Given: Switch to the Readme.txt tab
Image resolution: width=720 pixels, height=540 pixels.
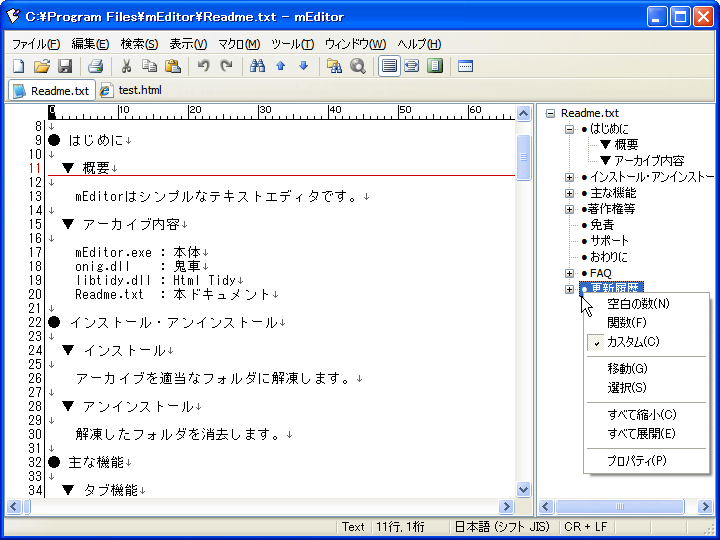Looking at the screenshot, I should [52, 90].
